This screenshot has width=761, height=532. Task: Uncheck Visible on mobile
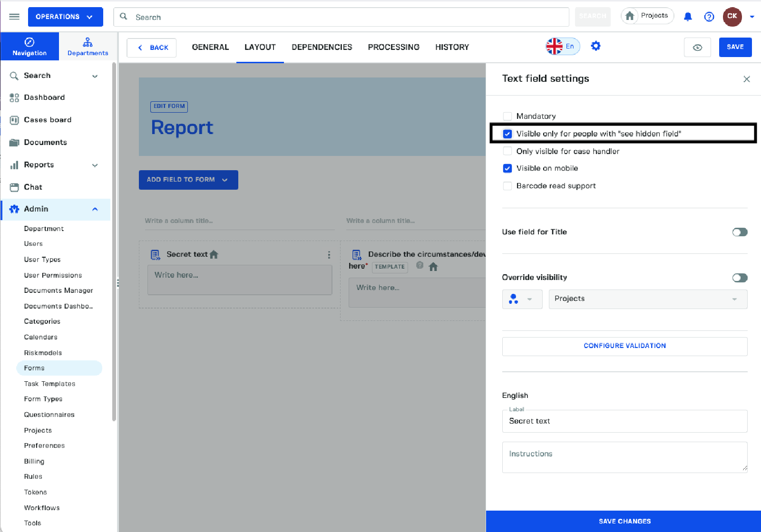507,168
